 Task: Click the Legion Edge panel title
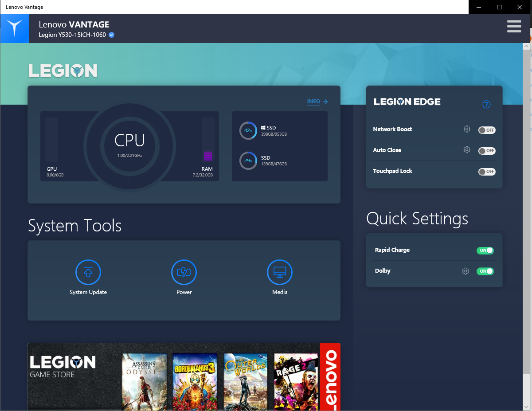pyautogui.click(x=407, y=102)
